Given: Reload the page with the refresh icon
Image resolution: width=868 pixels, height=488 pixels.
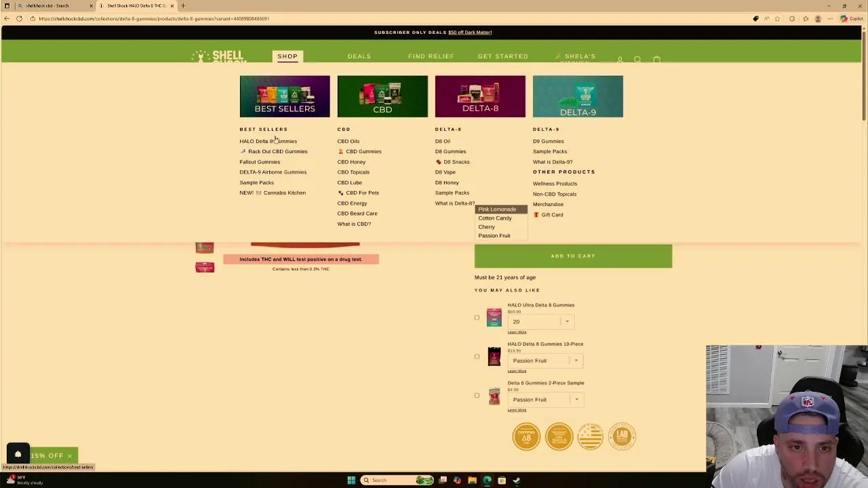Looking at the screenshot, I should (x=19, y=19).
